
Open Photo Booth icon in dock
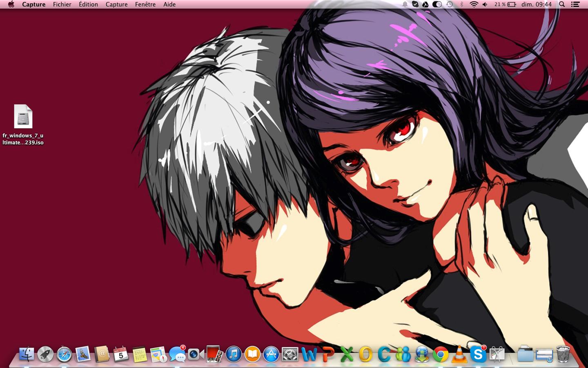coord(215,354)
